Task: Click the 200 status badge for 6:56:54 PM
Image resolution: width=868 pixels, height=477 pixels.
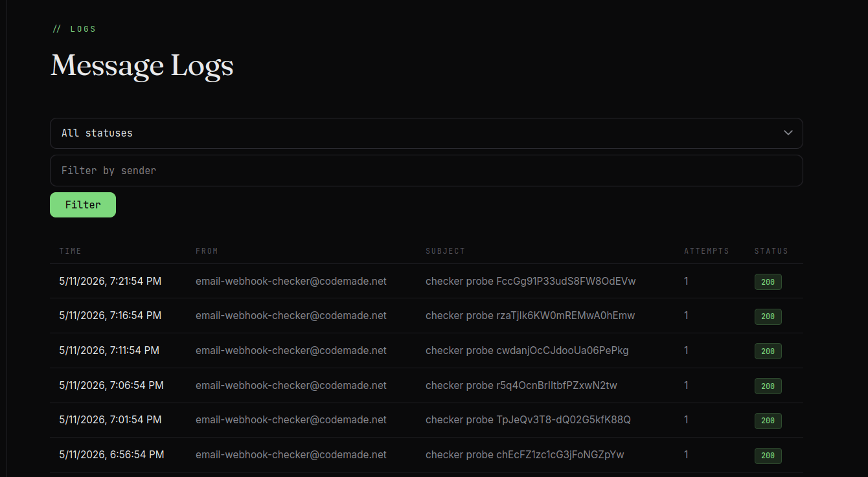Action: (768, 456)
